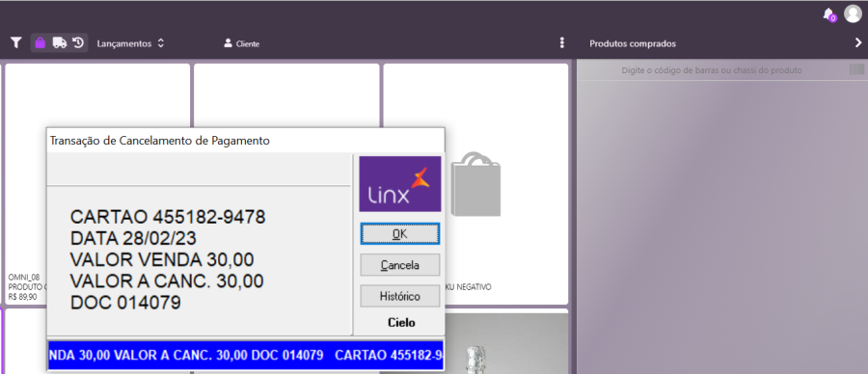Open the user avatar profile
This screenshot has width=868, height=374.
point(853,13)
